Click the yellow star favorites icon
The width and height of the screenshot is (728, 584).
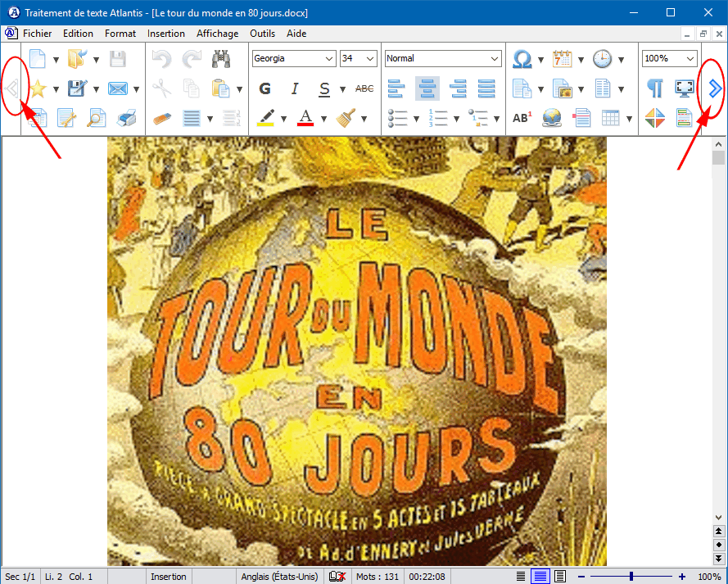(x=38, y=88)
